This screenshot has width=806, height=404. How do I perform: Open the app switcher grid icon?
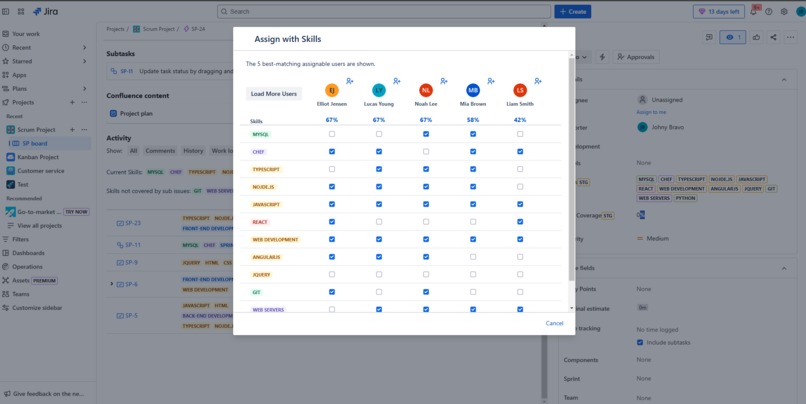21,11
